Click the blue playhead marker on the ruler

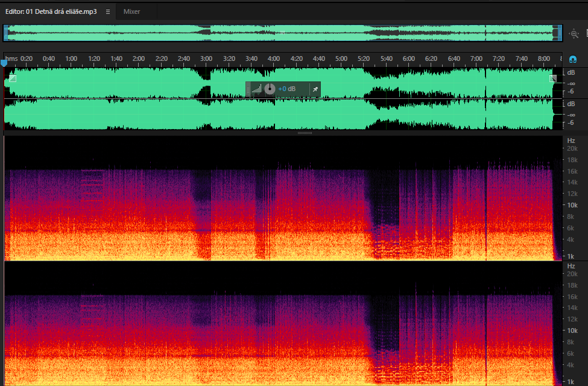coord(4,63)
